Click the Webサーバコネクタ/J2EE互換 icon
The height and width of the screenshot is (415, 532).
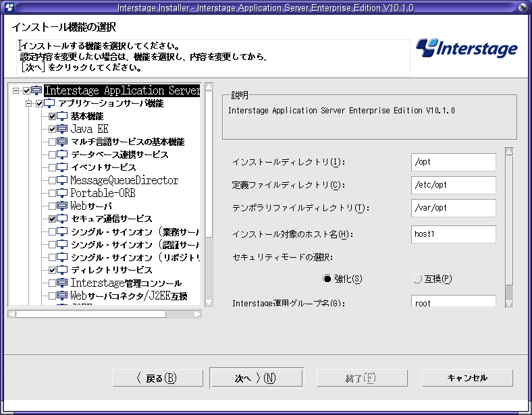tap(61, 296)
